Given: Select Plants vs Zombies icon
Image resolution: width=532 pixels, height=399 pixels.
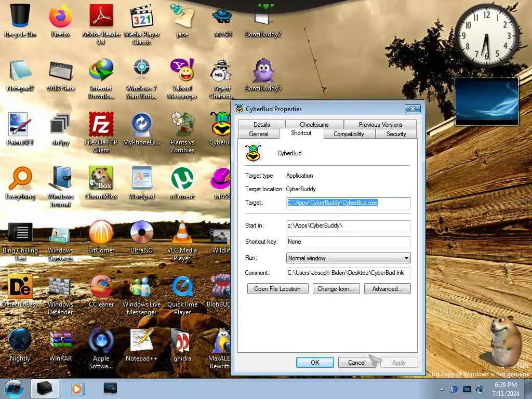Looking at the screenshot, I should pos(182,132).
